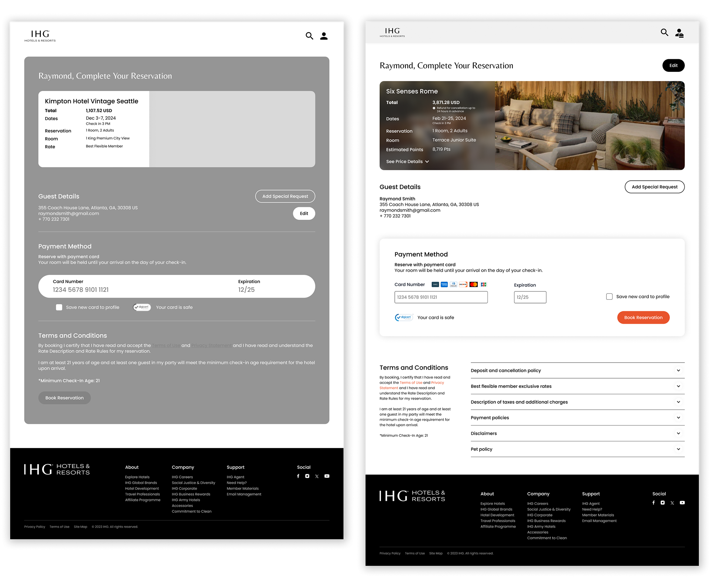The image size is (711, 588).
Task: Select the JCB card icon
Action: pyautogui.click(x=484, y=285)
